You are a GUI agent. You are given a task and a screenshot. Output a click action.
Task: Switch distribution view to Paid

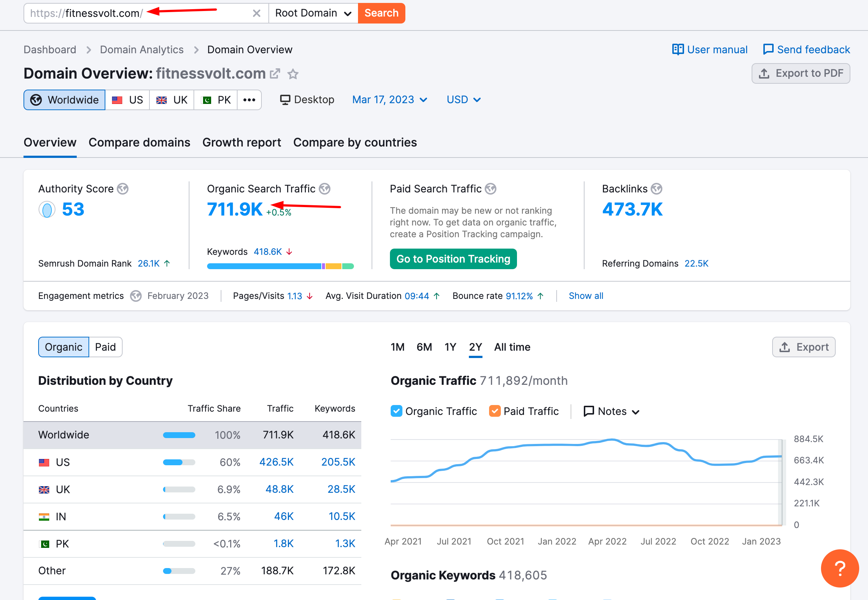(x=106, y=347)
